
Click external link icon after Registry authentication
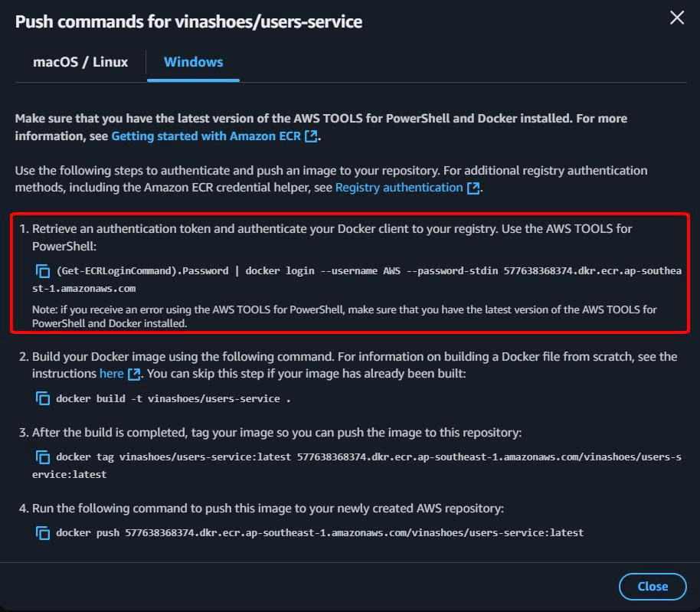point(473,188)
